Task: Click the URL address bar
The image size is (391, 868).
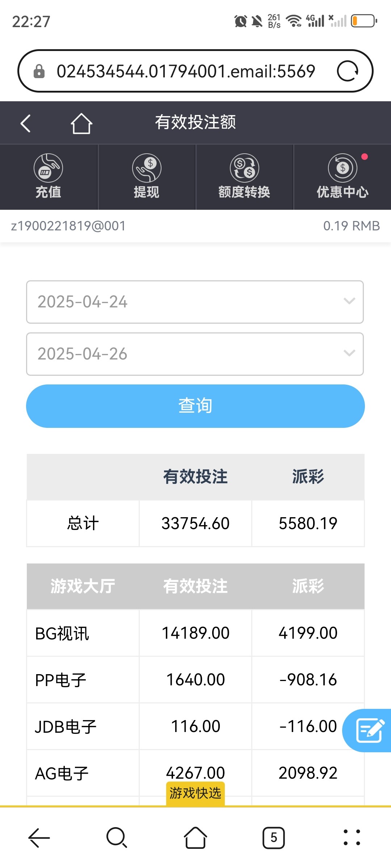Action: [x=185, y=71]
